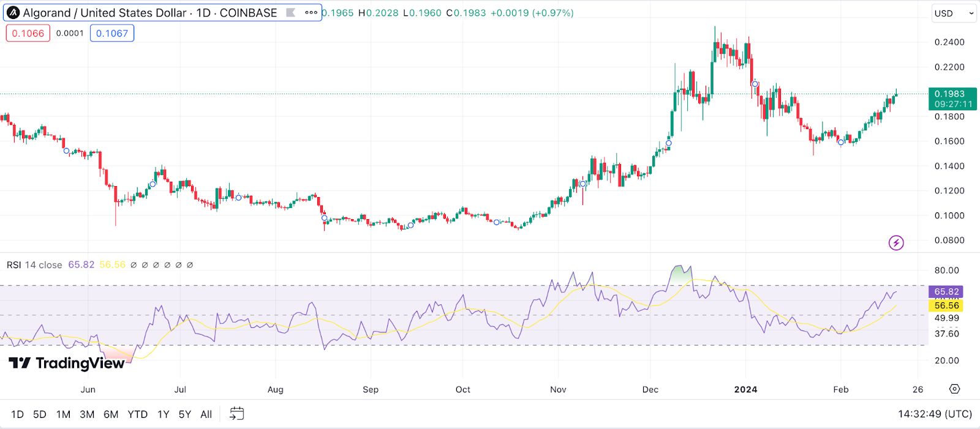Image resolution: width=980 pixels, height=429 pixels.
Task: Click the blue buy price 0.1067 button
Action: 112,33
